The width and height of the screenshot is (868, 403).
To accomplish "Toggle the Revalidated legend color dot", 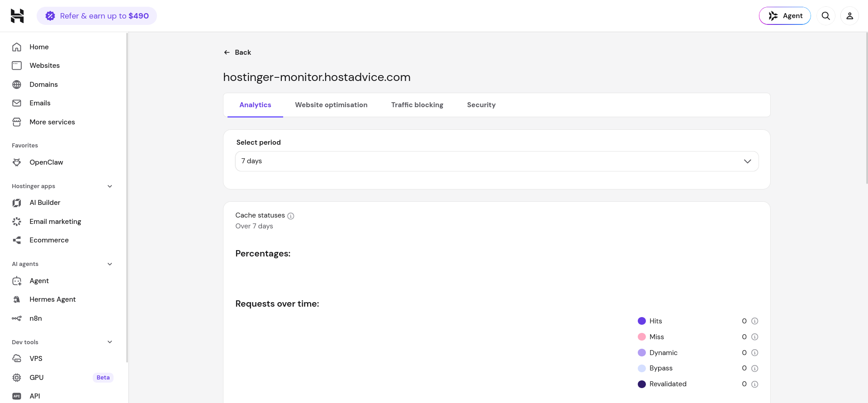I will [642, 384].
